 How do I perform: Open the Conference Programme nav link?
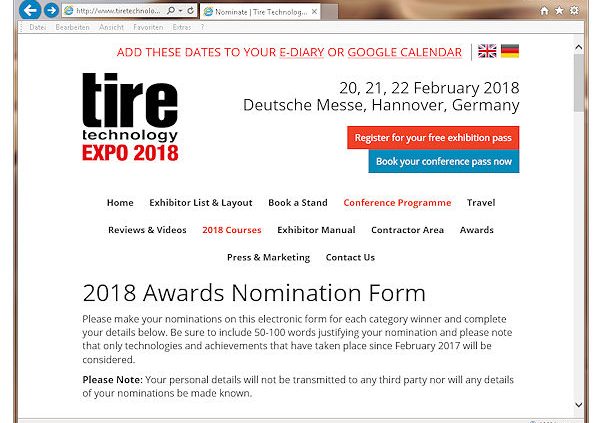(397, 203)
